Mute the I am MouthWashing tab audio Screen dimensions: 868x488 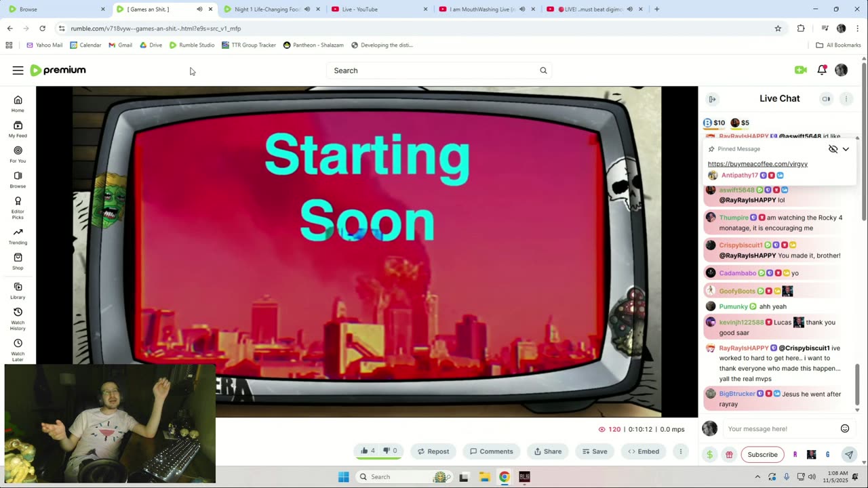tap(522, 9)
